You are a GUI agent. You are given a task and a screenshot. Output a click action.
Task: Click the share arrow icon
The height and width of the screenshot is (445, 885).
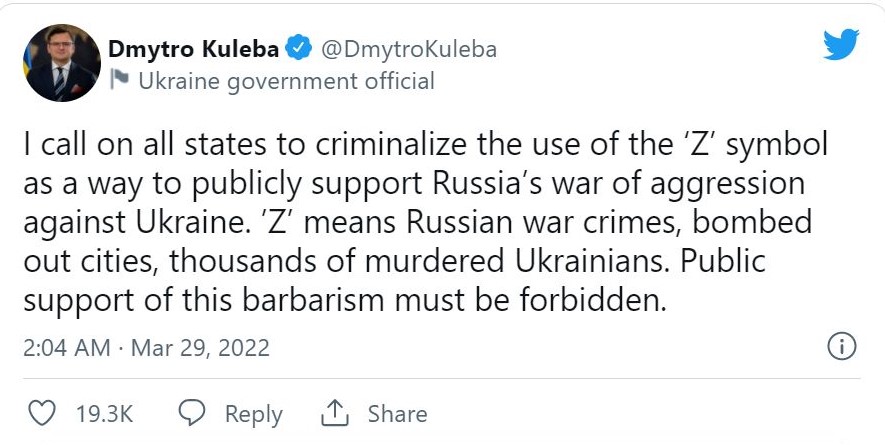(x=333, y=413)
